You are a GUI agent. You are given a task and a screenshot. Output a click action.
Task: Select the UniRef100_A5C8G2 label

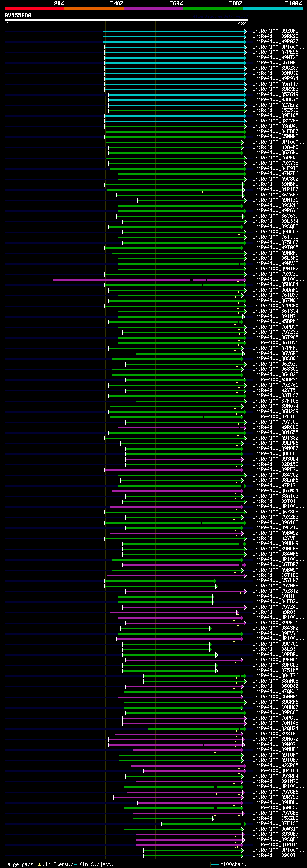tap(275, 179)
